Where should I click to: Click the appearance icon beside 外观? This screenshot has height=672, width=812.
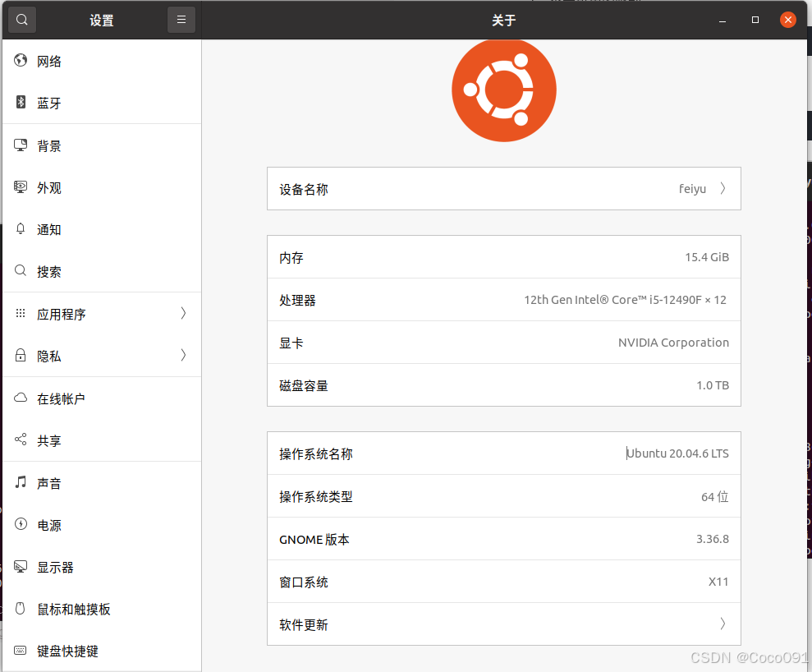coord(21,187)
